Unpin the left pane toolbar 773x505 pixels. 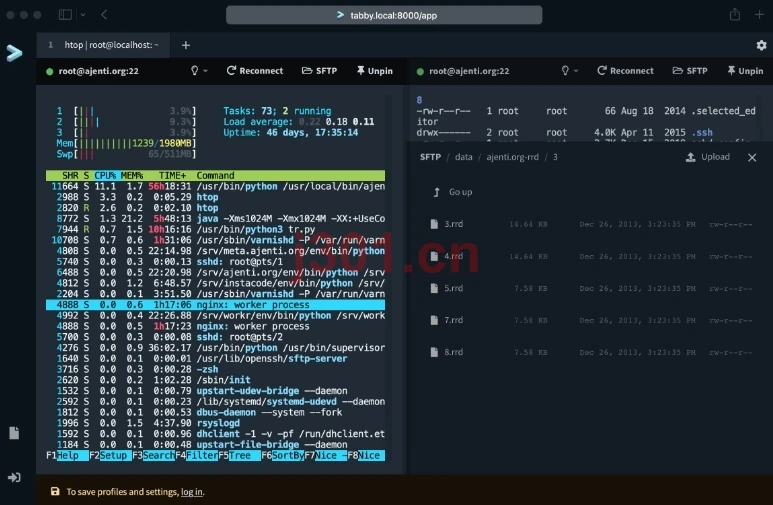[x=375, y=71]
